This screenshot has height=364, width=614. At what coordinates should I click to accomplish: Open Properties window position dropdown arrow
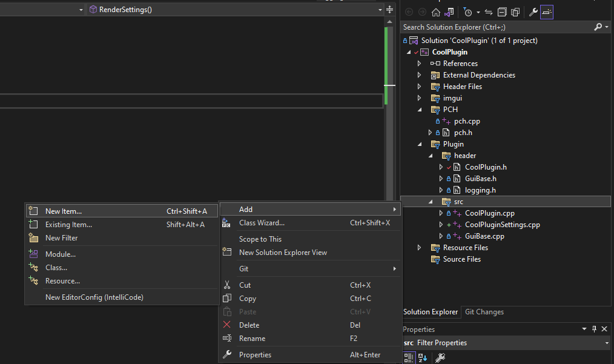[x=584, y=329]
